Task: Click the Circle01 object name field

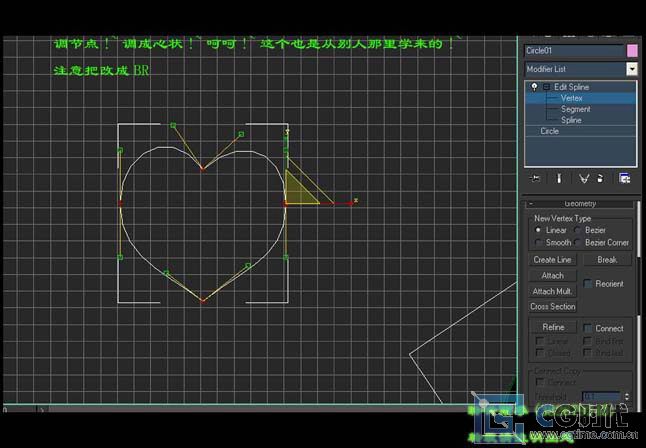Action: pos(573,50)
